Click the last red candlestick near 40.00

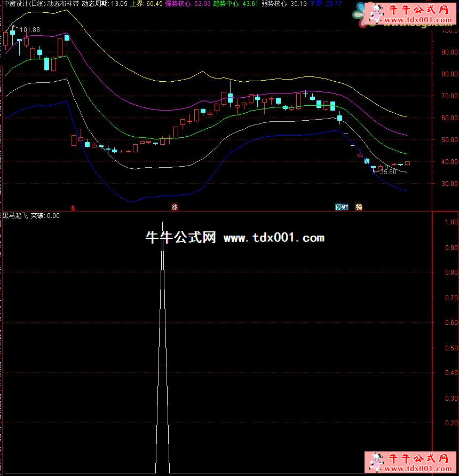(407, 163)
